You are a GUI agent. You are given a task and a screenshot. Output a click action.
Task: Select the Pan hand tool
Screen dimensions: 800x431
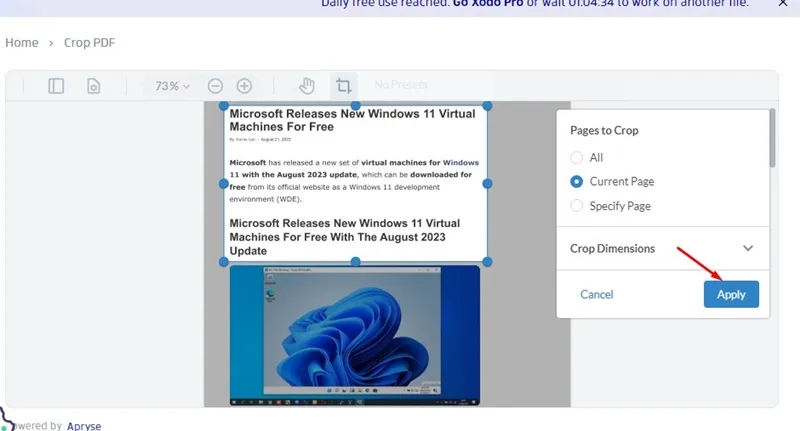pyautogui.click(x=307, y=86)
